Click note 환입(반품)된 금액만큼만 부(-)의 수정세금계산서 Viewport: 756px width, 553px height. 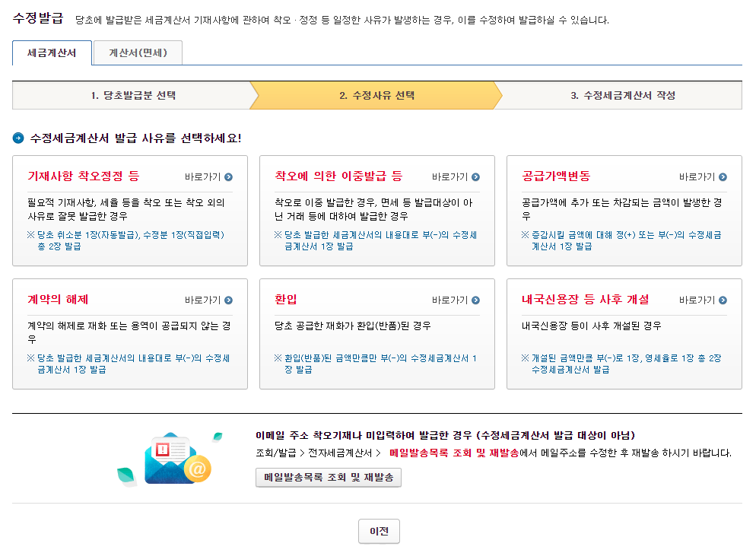(375, 364)
